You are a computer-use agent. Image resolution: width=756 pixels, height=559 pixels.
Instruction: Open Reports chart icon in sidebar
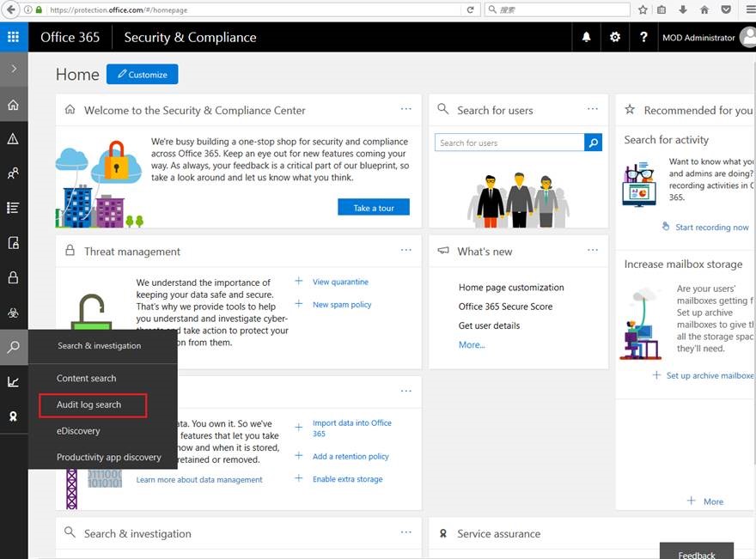click(x=14, y=382)
